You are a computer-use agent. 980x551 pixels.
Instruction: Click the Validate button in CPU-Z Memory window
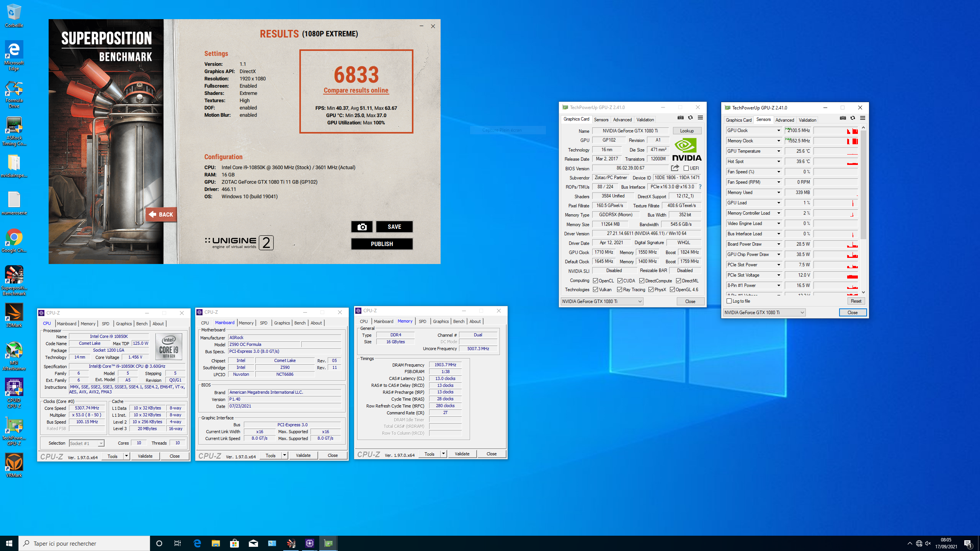click(462, 454)
